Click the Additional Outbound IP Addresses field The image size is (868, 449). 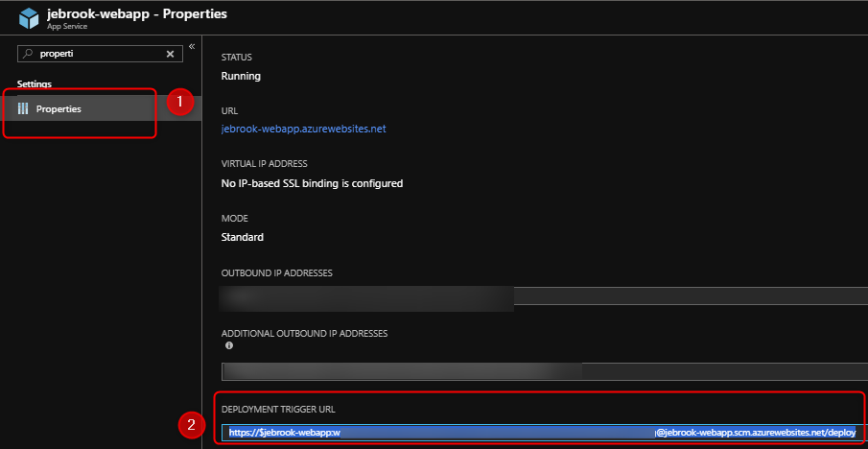[544, 371]
